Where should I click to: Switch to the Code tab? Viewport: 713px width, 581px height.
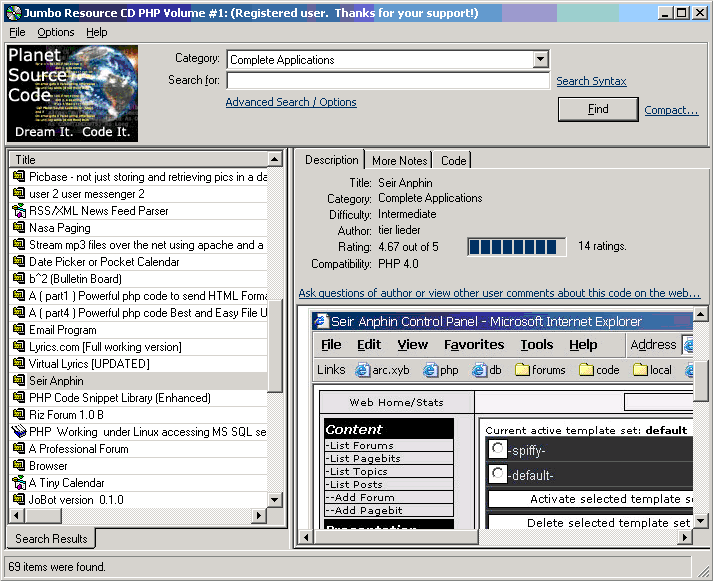pyautogui.click(x=453, y=161)
